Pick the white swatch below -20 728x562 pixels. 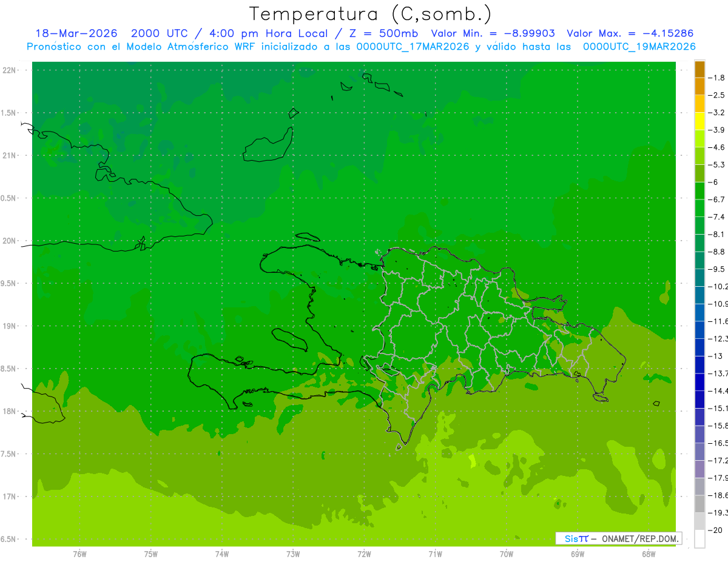pos(699,539)
